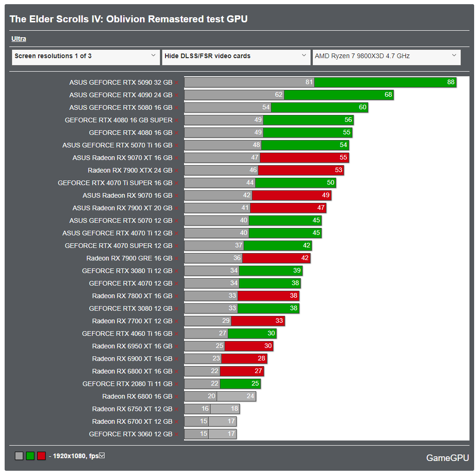
Task: Toggle the 1920x1080 fps legend checkbox
Action: click(x=102, y=455)
